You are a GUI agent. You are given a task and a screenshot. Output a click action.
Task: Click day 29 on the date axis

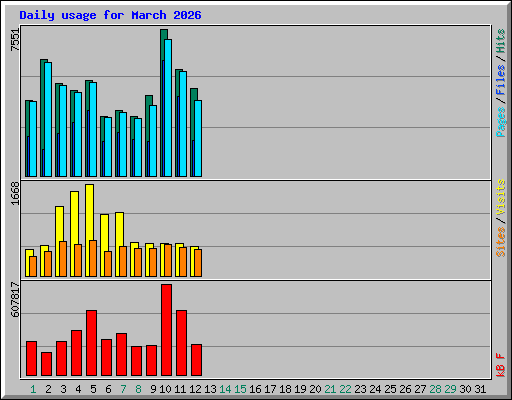(x=450, y=389)
